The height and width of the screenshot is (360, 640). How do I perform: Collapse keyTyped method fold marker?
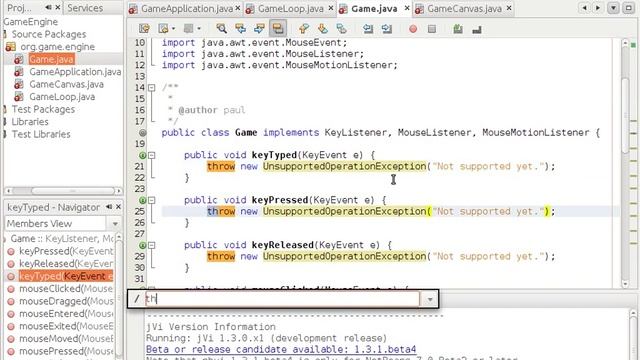[x=151, y=155]
